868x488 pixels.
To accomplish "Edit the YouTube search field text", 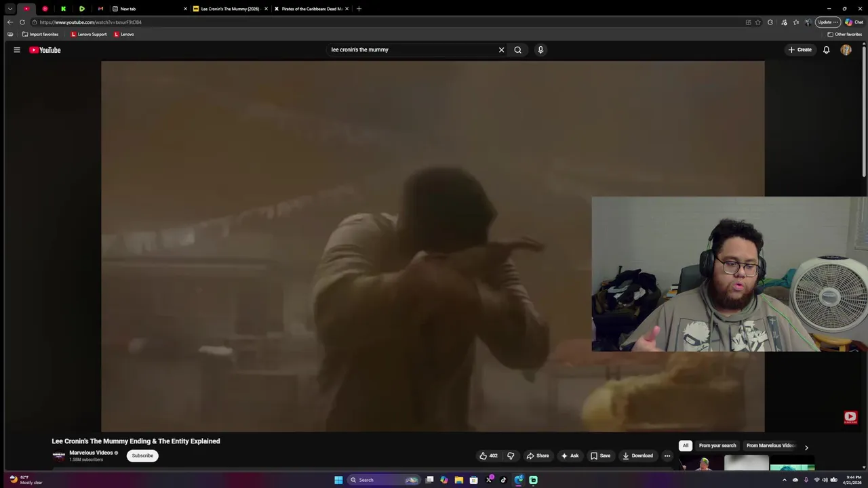I will point(410,49).
